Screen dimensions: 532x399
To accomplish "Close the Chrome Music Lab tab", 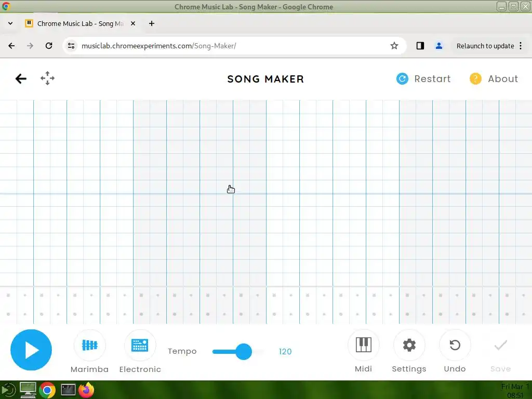I will tap(133, 23).
